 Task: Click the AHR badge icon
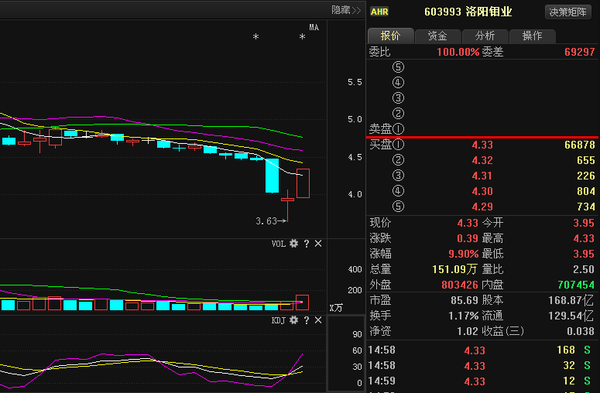(x=379, y=12)
